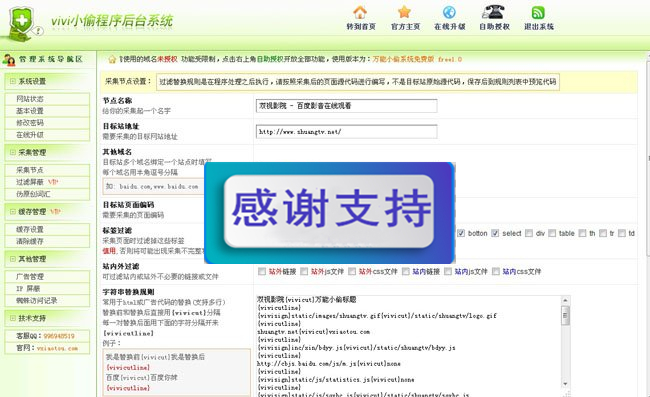Click the replacement rules textarea scroll-down arrow

(565, 384)
